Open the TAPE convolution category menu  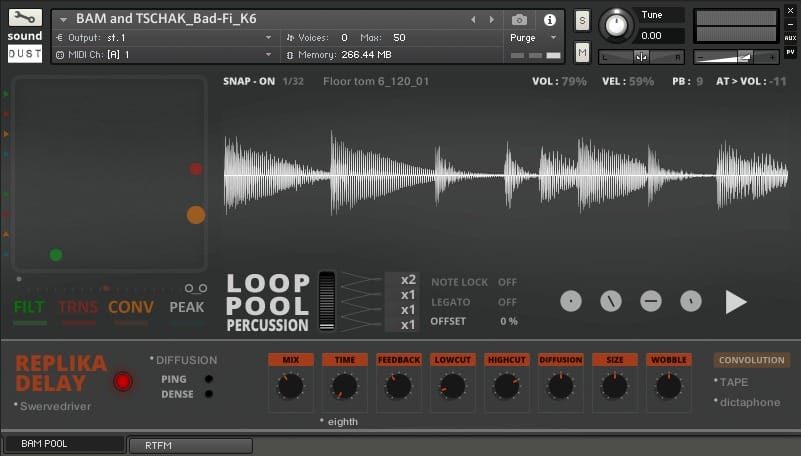(731, 382)
